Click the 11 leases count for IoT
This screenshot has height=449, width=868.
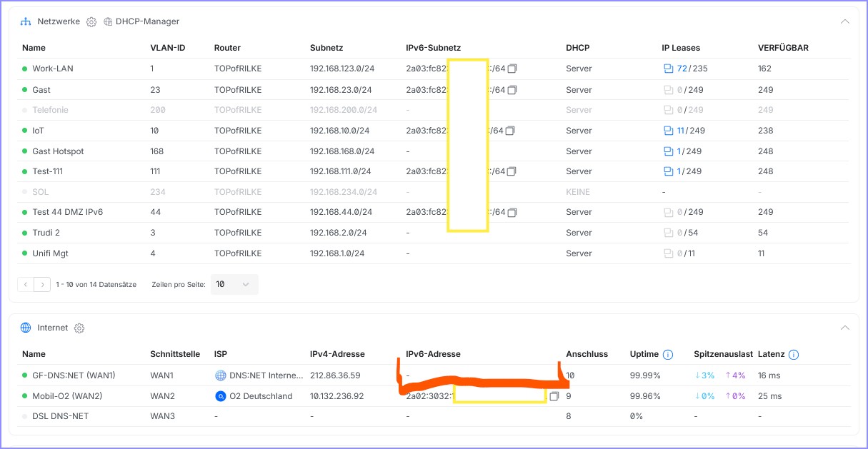pos(681,131)
